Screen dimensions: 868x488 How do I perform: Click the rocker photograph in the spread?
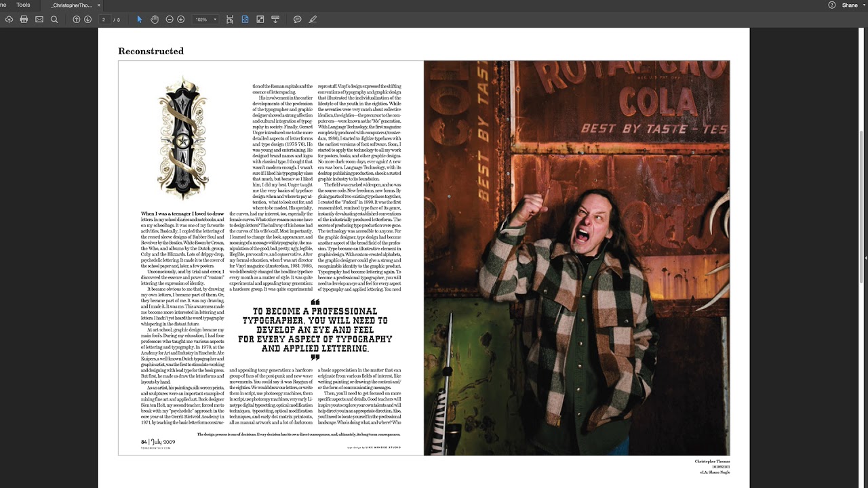(x=576, y=258)
